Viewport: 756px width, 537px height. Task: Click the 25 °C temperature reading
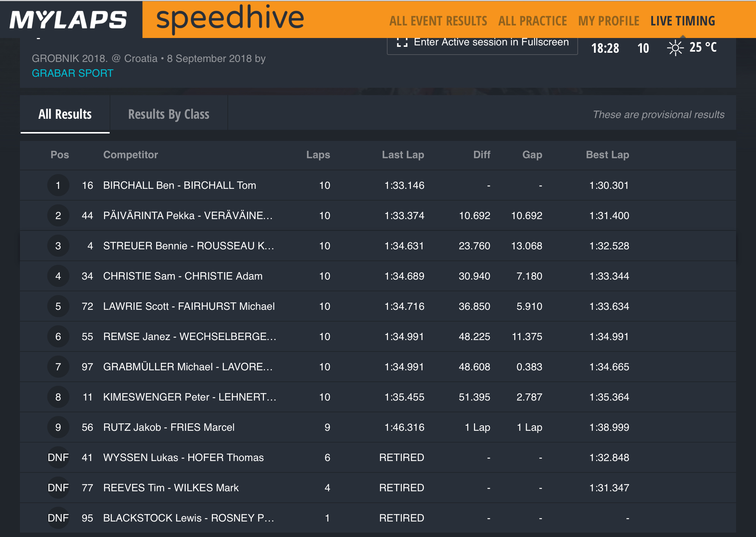tap(703, 47)
